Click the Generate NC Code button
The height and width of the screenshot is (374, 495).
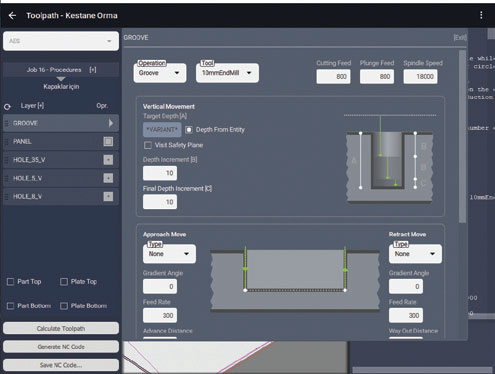click(61, 347)
